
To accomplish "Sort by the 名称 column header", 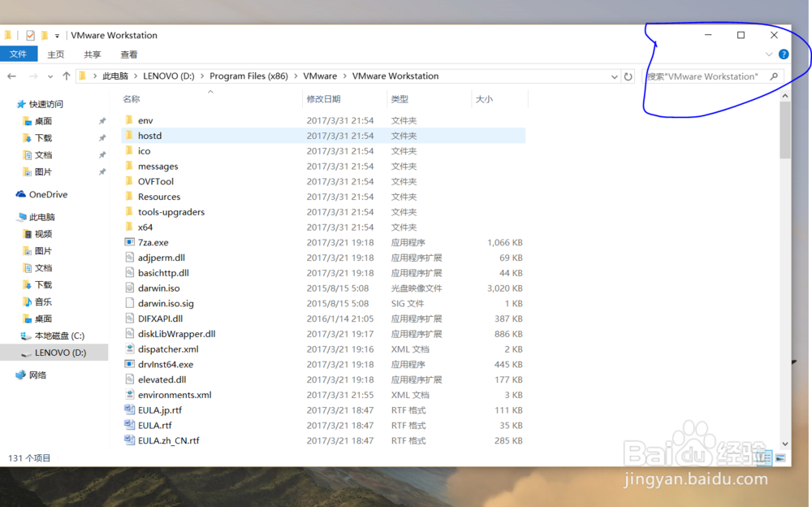I will coord(132,99).
